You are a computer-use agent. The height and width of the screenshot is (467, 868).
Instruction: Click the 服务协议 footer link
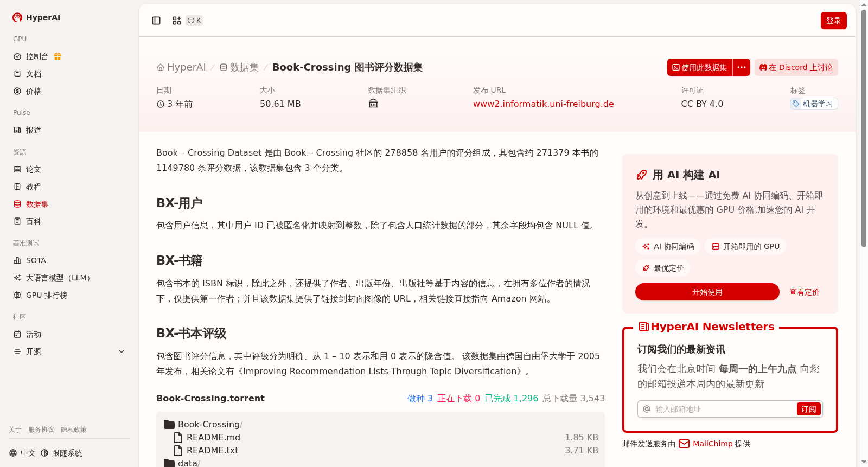[41, 430]
